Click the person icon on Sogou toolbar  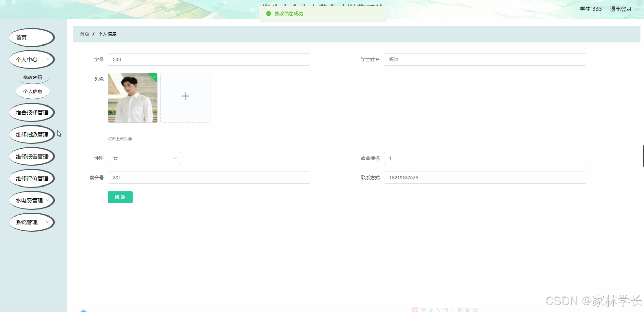pos(453,310)
